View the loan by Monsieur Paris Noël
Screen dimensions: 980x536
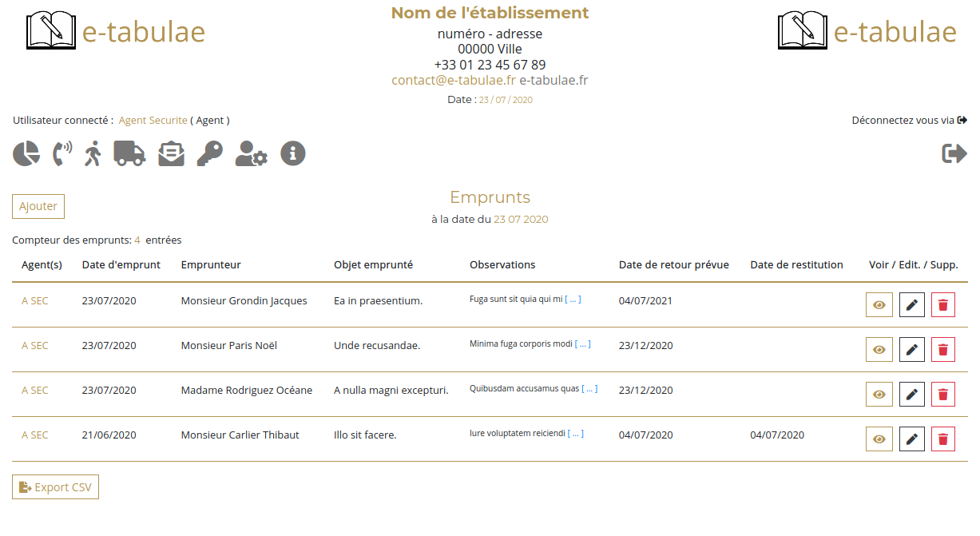click(879, 350)
